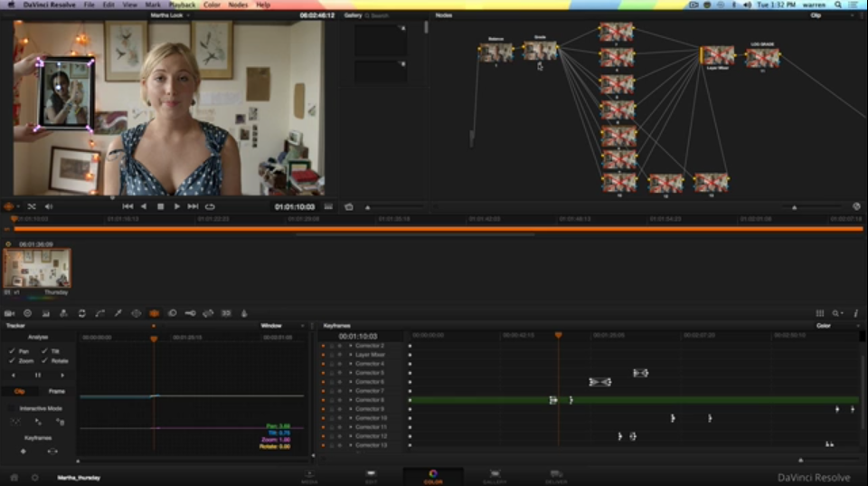Mute audio with the speaker icon

[x=49, y=206]
